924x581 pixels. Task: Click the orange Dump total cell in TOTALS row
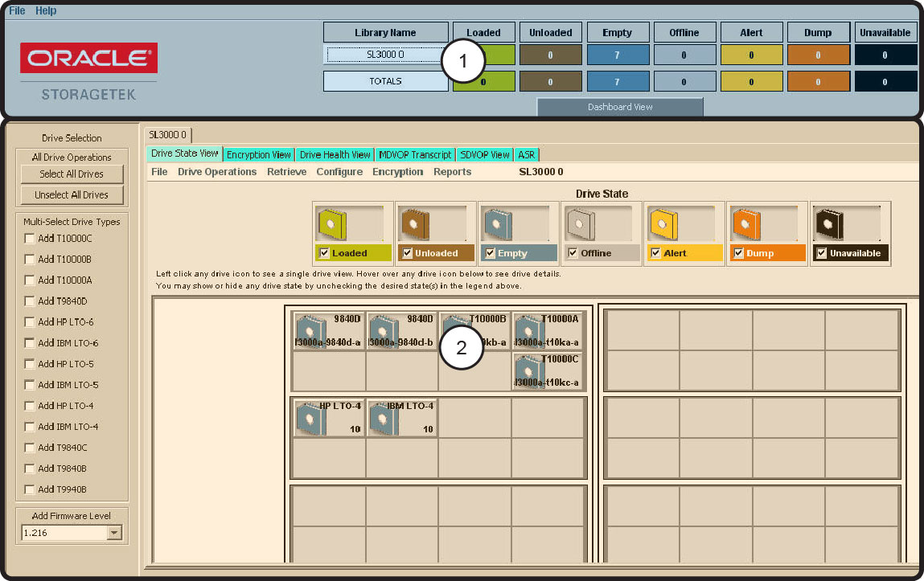click(819, 82)
